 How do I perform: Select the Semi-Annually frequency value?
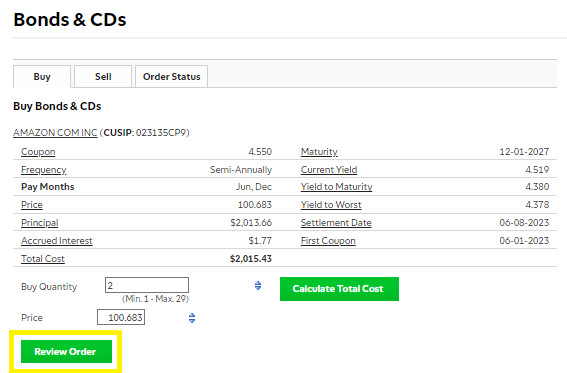coord(241,170)
